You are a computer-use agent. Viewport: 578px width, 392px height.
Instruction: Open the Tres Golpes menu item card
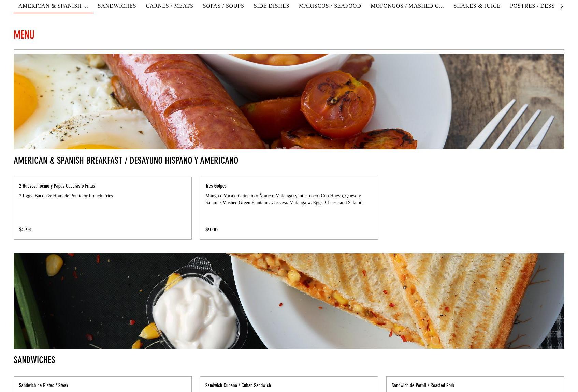289,208
